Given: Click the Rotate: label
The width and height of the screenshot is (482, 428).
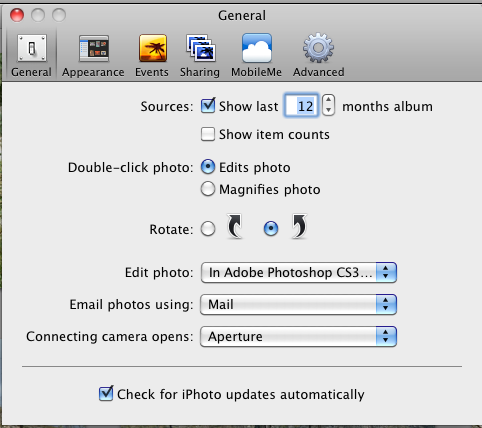Looking at the screenshot, I should 171,230.
